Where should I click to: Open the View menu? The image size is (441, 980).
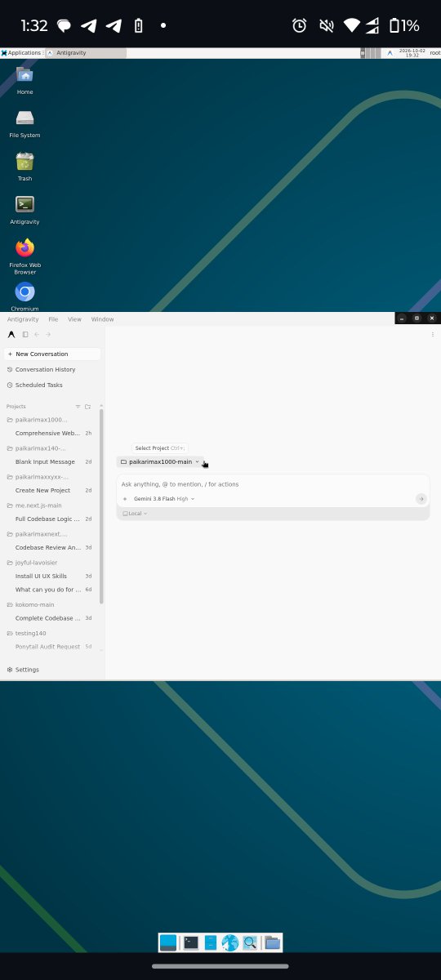74,319
